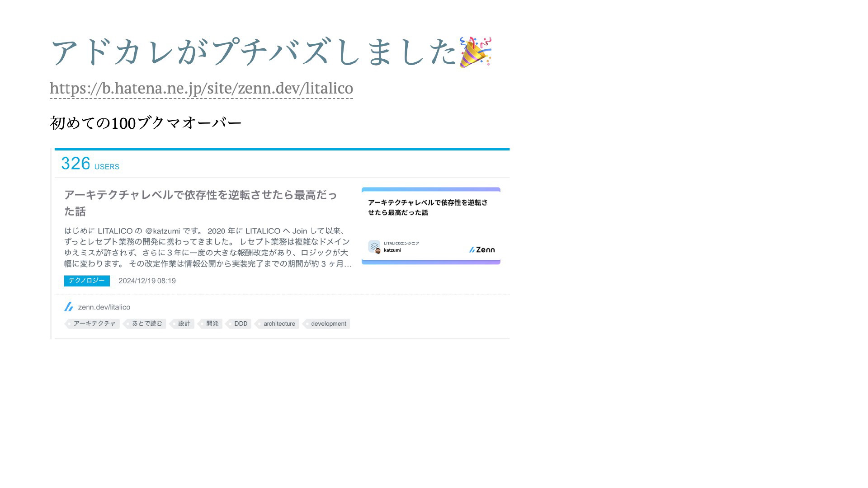Click the Zenn logo in the thumbnail
The height and width of the screenshot is (488, 868).
coord(482,249)
